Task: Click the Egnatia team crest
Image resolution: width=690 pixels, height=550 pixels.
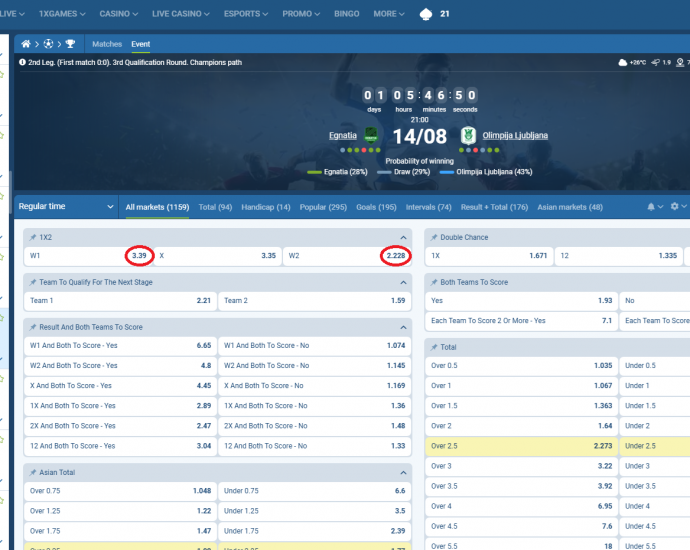Action: click(x=371, y=136)
